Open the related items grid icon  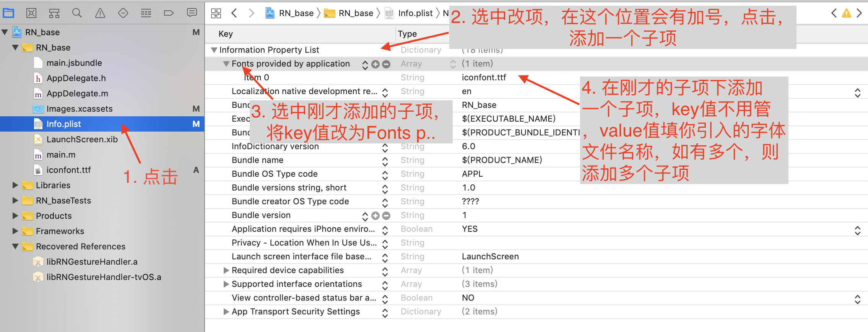tap(216, 13)
